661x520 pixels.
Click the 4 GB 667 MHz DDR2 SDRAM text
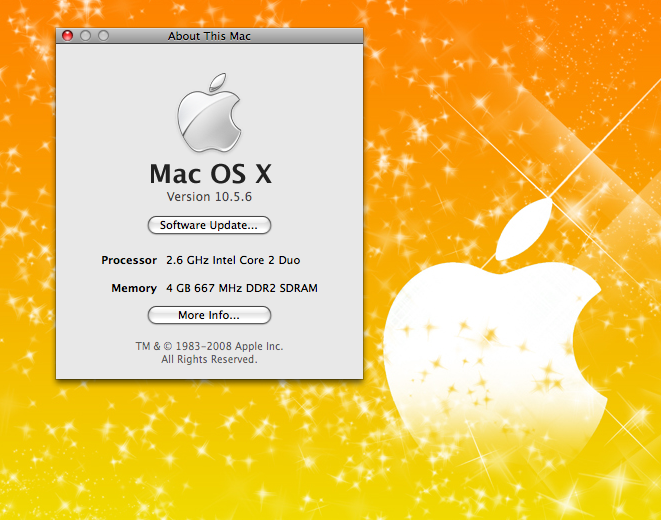click(x=242, y=288)
